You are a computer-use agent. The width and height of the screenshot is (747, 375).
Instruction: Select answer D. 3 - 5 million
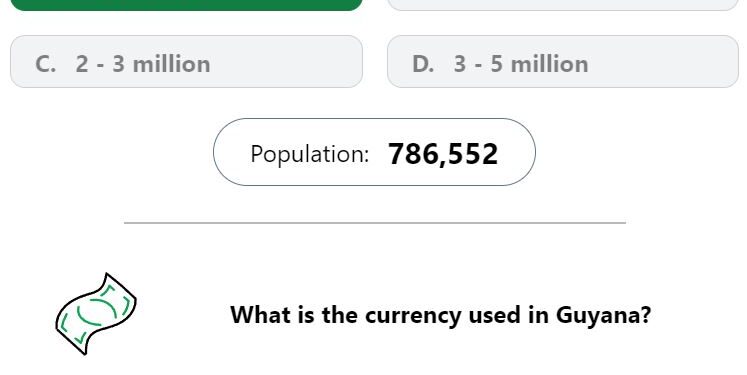(563, 61)
